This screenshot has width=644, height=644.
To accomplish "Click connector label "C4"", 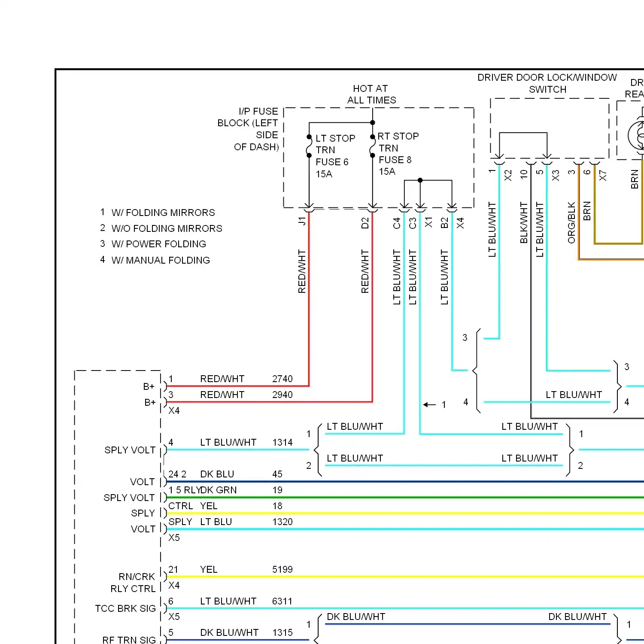I will pos(397,223).
